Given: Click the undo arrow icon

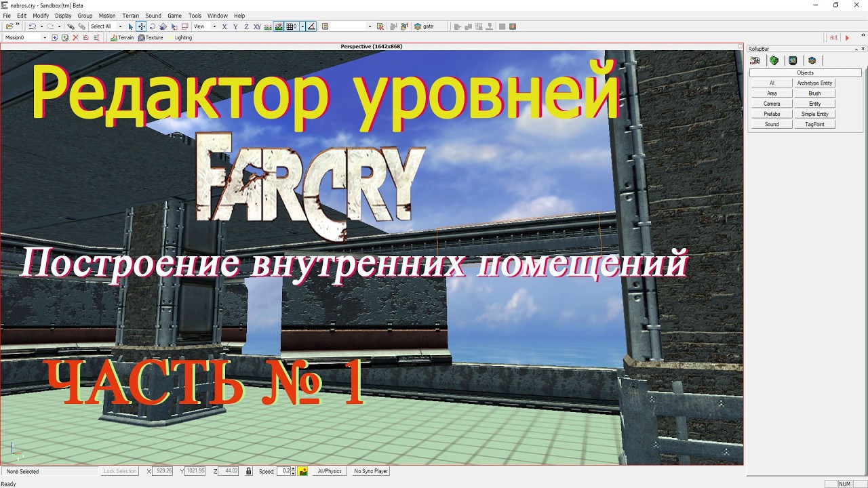Looking at the screenshot, I should [32, 26].
